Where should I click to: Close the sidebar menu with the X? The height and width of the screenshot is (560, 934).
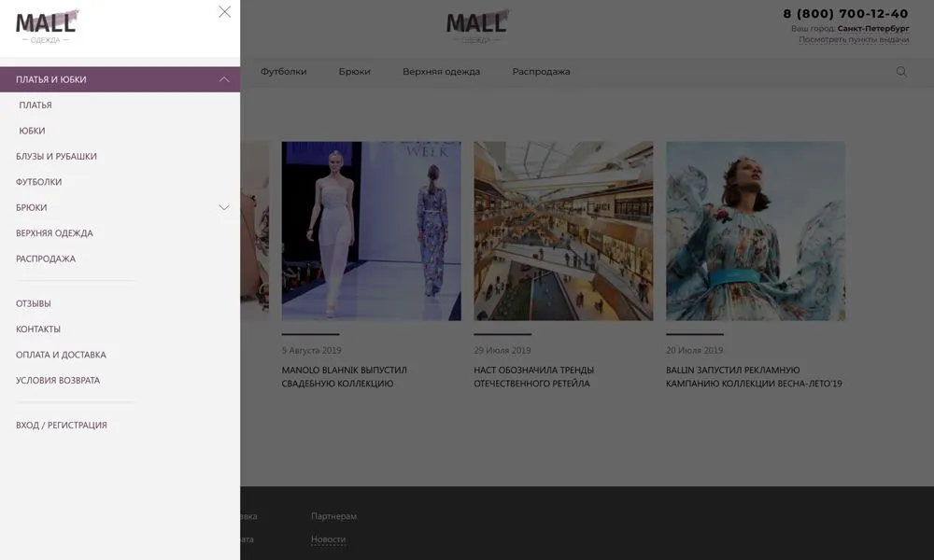point(224,11)
